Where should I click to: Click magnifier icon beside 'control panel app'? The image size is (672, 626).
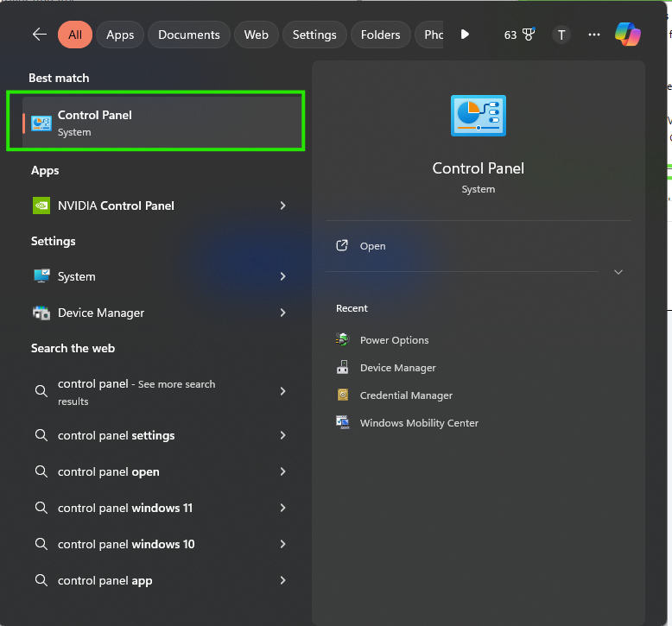(x=41, y=580)
